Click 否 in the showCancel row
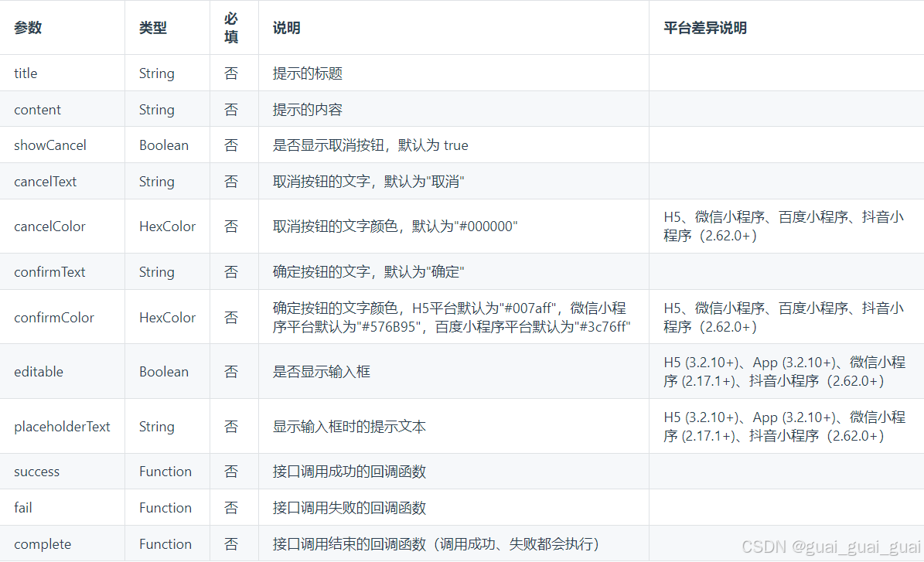 point(231,145)
